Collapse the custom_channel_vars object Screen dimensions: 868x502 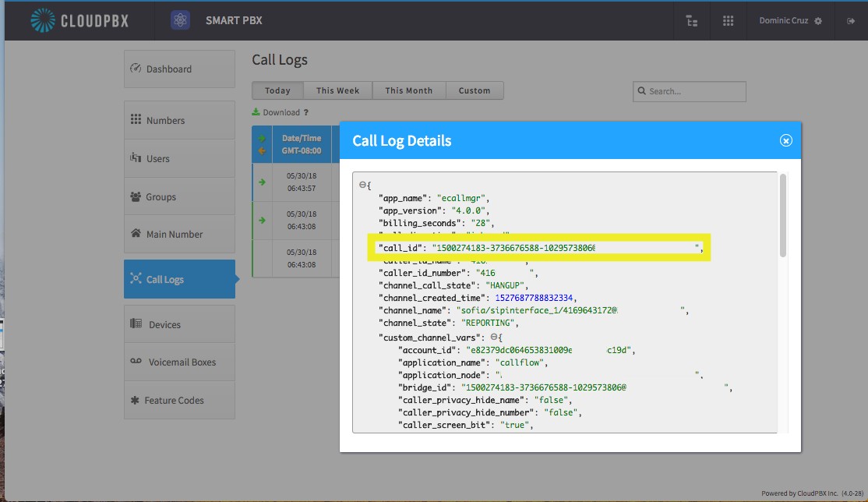point(494,337)
